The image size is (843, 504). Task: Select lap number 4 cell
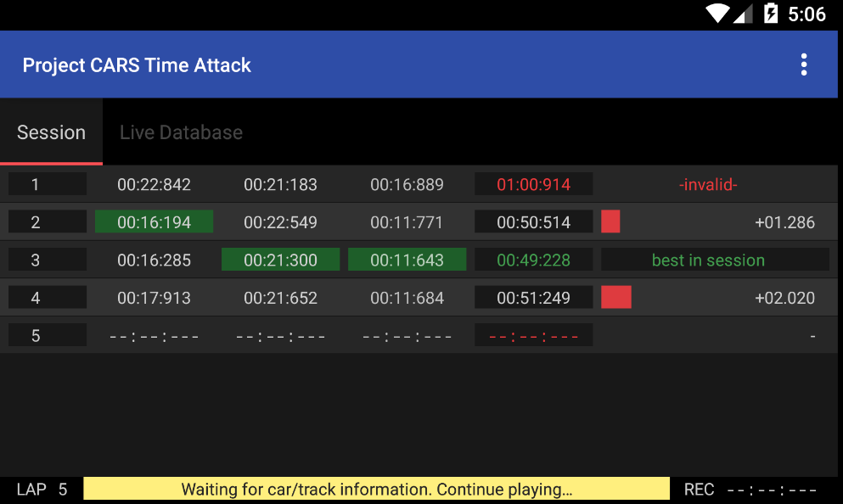(x=48, y=297)
